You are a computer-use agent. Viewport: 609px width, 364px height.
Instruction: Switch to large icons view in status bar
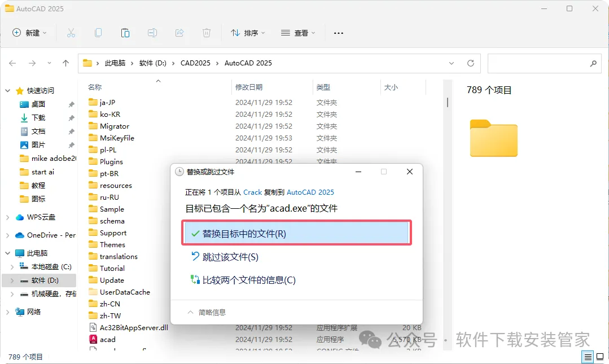point(599,357)
